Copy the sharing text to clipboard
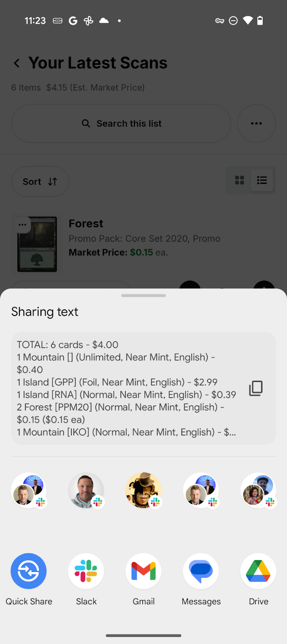Image resolution: width=287 pixels, height=644 pixels. (256, 388)
